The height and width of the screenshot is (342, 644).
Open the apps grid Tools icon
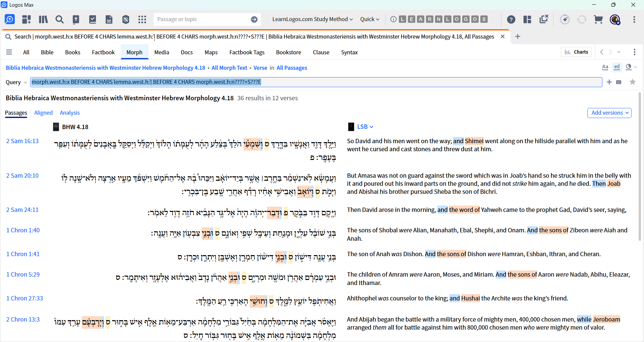(142, 19)
